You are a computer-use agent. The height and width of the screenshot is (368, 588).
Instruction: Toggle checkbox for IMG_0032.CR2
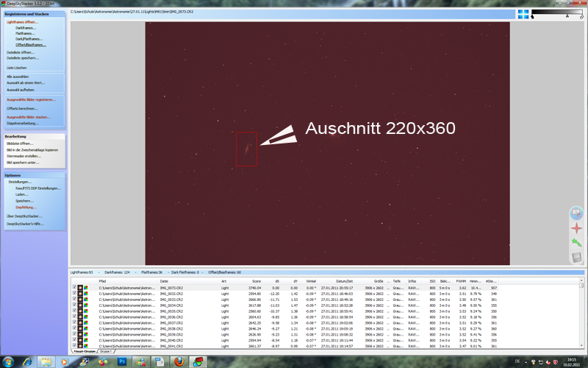[74, 294]
